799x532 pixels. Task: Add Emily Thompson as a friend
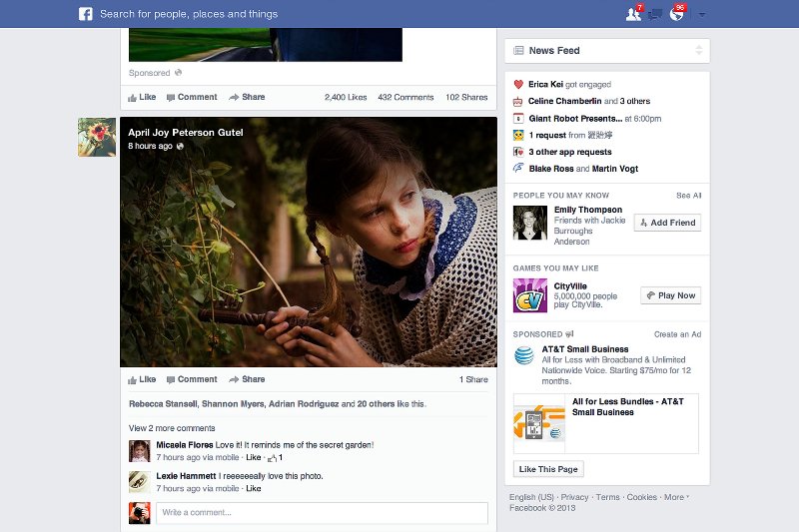click(667, 223)
